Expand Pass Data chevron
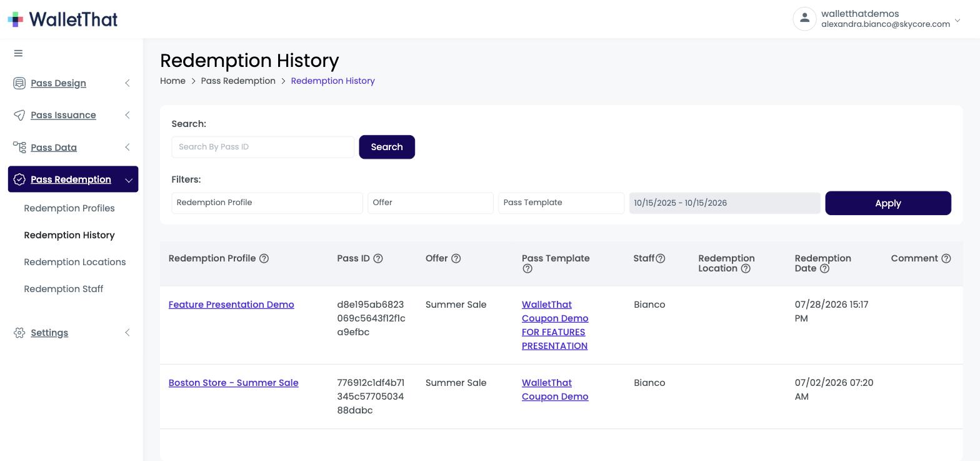This screenshot has width=980, height=461. 127,148
